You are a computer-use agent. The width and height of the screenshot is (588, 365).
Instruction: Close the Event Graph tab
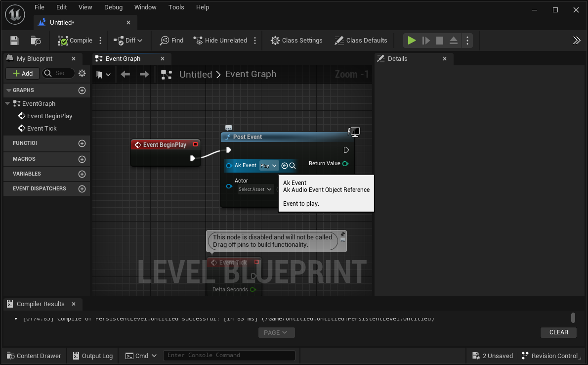(163, 58)
